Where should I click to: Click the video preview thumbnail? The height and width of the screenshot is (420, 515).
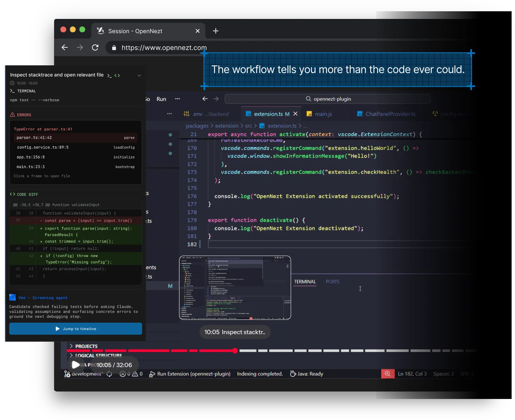coord(235,288)
